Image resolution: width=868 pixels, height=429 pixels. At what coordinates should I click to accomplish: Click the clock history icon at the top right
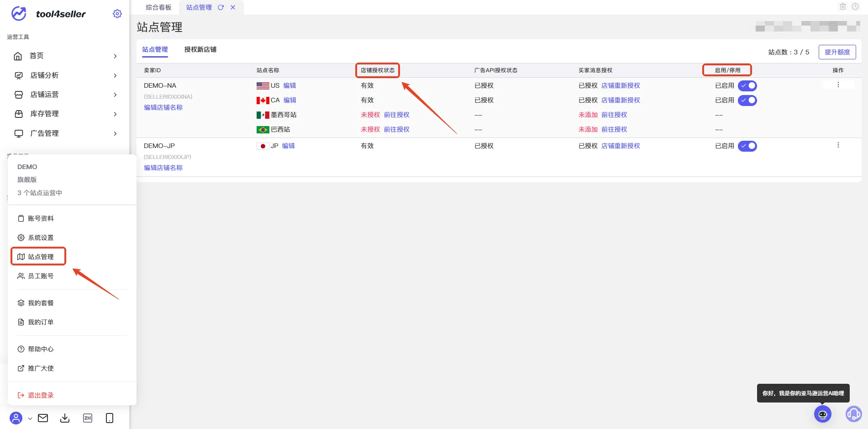(x=855, y=6)
